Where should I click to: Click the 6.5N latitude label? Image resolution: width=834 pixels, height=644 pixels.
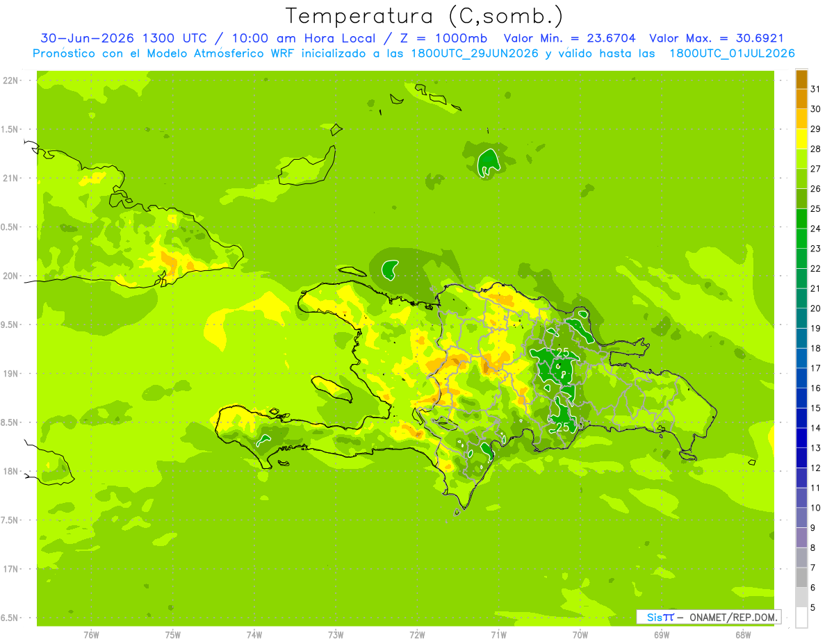click(10, 618)
